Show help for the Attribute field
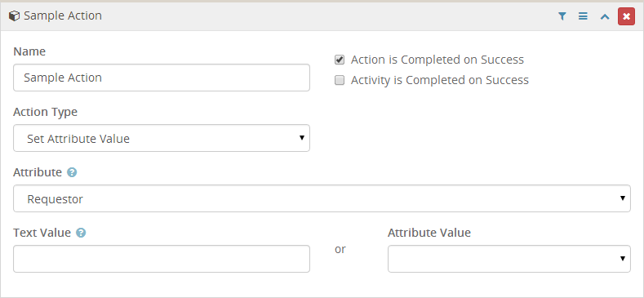Viewport: 644px width, 298px height. [72, 172]
